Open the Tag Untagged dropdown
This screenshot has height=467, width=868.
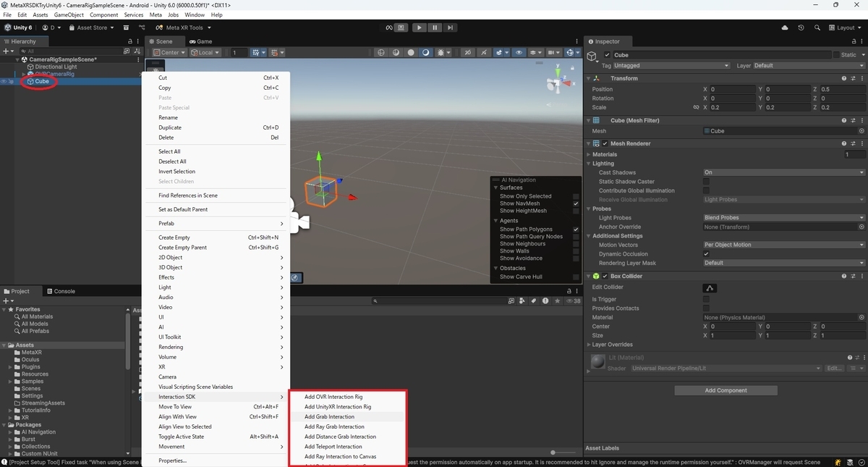coord(671,65)
